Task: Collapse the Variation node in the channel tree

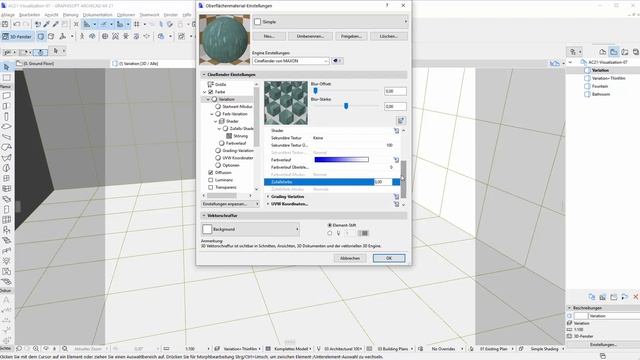Action: [x=208, y=99]
